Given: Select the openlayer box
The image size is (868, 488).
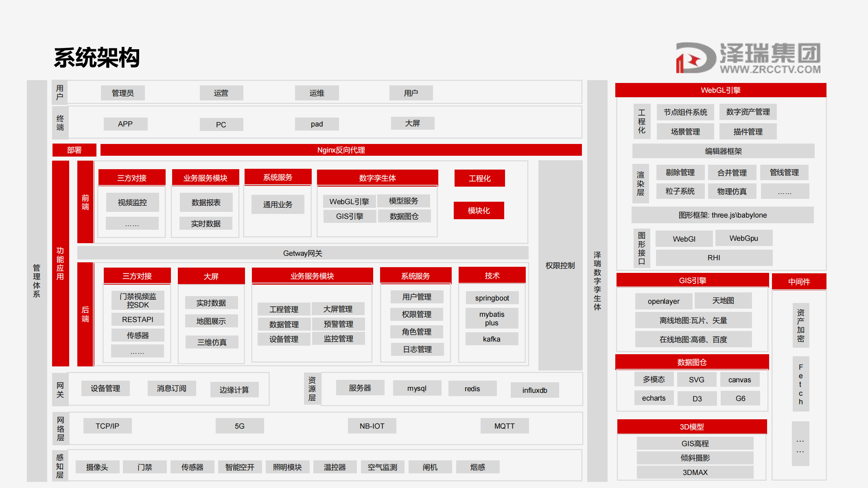Looking at the screenshot, I should 663,301.
